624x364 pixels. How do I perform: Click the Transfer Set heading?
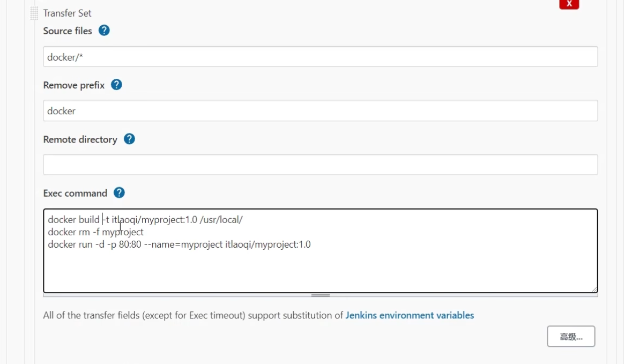pyautogui.click(x=67, y=13)
